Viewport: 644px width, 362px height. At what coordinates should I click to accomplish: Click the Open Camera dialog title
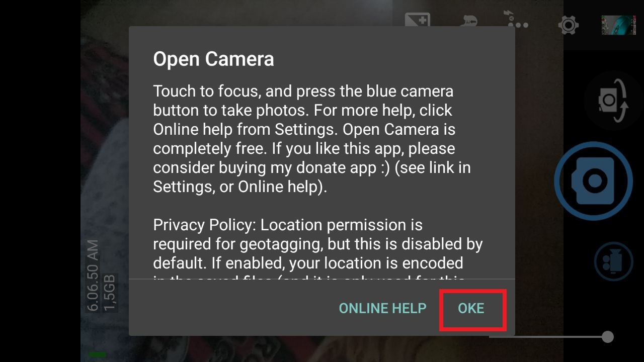point(213,59)
